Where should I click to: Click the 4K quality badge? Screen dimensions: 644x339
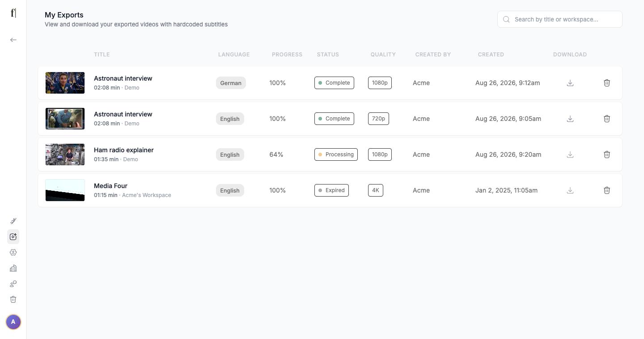pyautogui.click(x=376, y=190)
